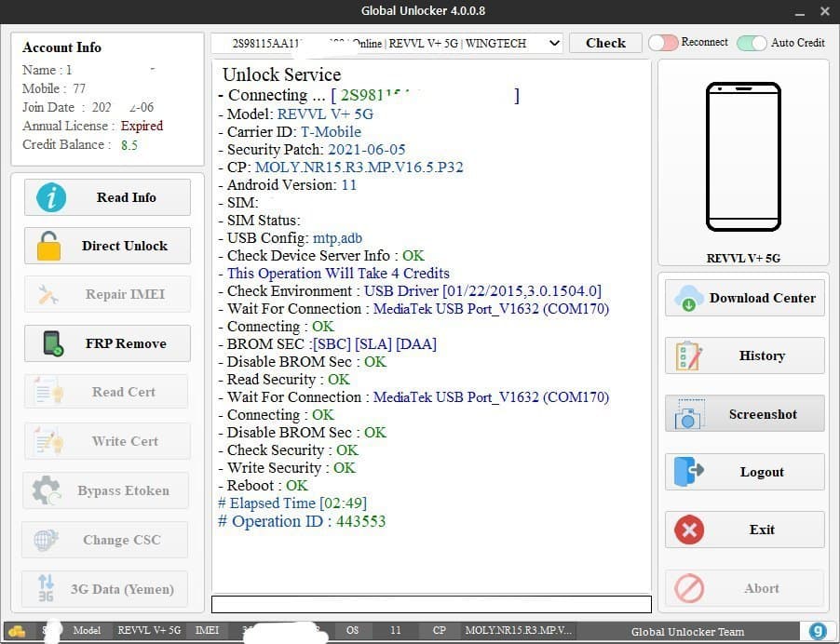Click the Bypass Etoken gear icon
840x644 pixels.
pyautogui.click(x=47, y=490)
